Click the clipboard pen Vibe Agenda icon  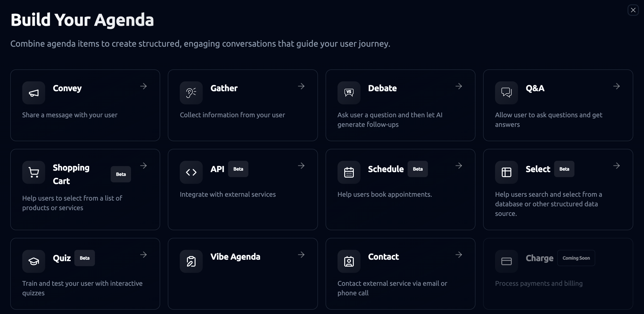[191, 261]
